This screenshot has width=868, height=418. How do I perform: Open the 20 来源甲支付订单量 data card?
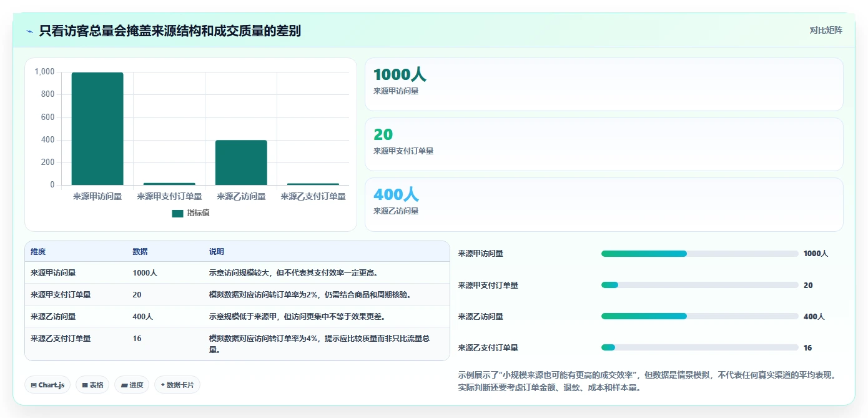(604, 144)
